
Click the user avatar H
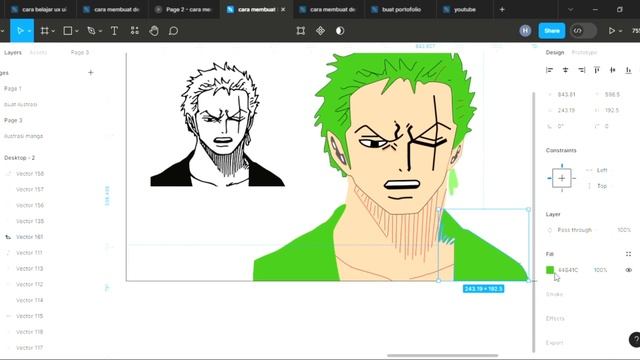(525, 31)
